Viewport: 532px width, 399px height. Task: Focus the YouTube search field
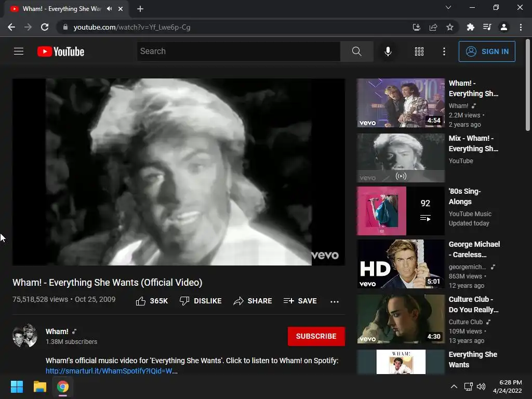(238, 51)
